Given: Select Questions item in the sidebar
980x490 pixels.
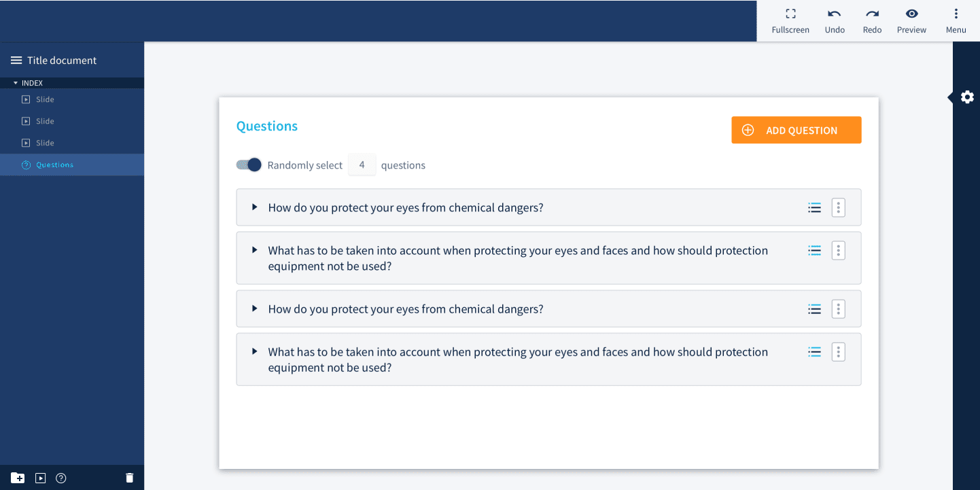Looking at the screenshot, I should [54, 164].
